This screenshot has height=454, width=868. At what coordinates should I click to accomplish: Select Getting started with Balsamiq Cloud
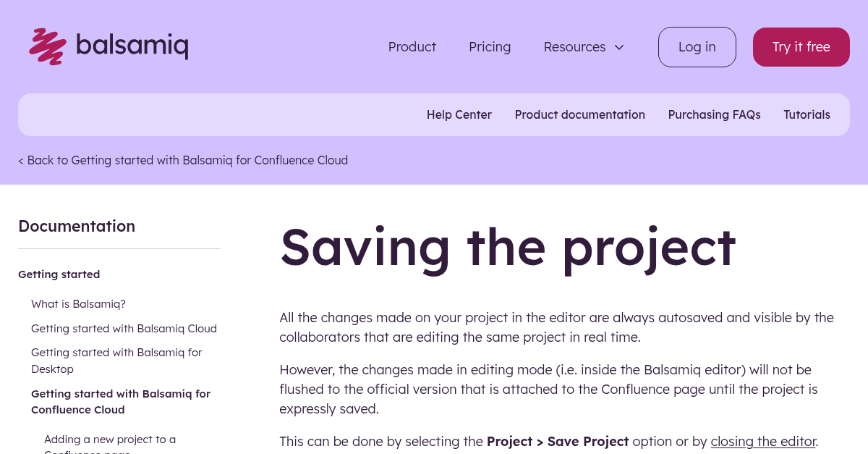coord(124,328)
